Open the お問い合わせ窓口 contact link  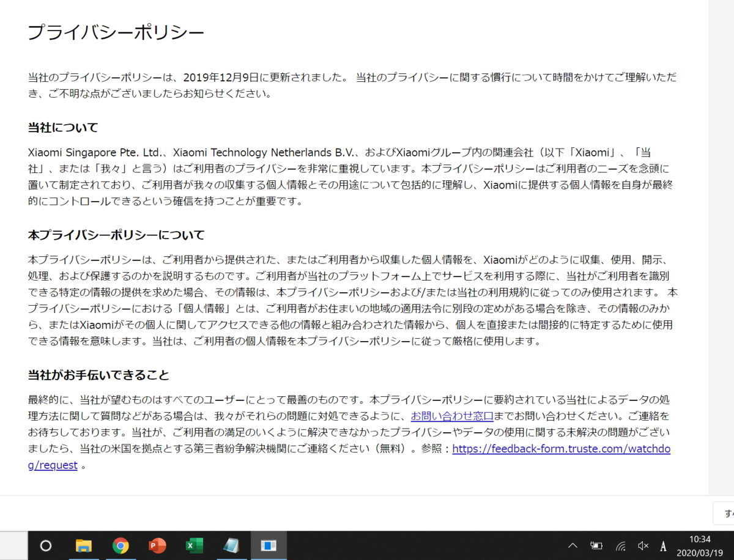[452, 417]
